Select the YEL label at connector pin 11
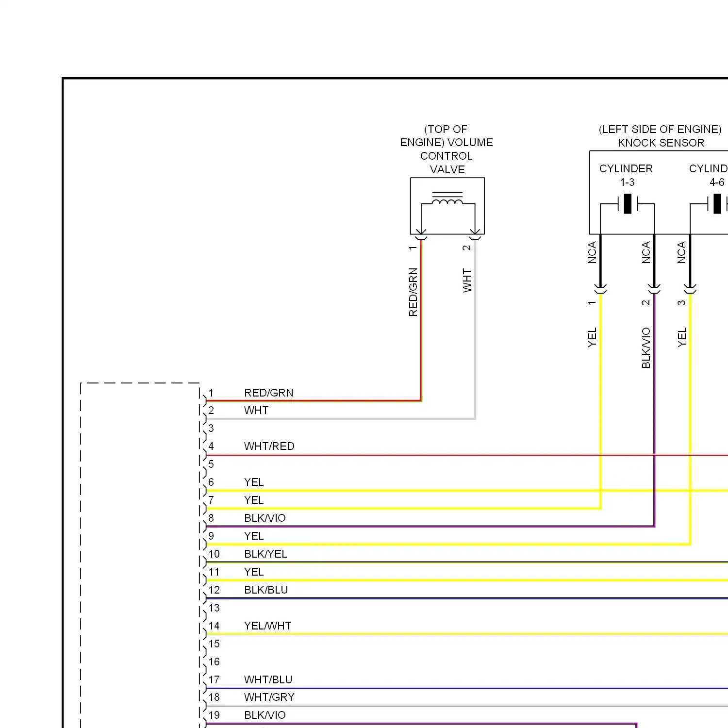Screen dimensions: 728x728 [254, 572]
